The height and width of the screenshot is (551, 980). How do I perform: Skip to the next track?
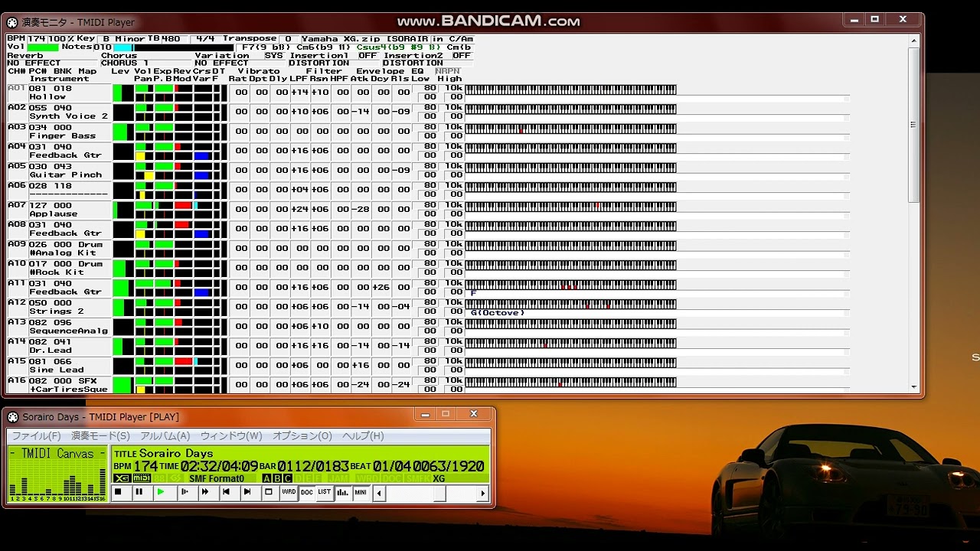[x=247, y=493]
